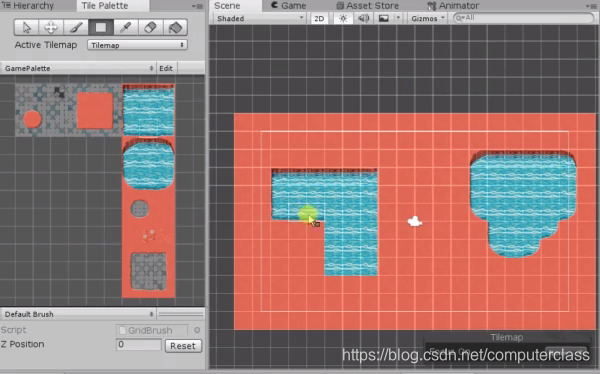
Task: Select the red circle tile in palette
Action: [x=33, y=119]
